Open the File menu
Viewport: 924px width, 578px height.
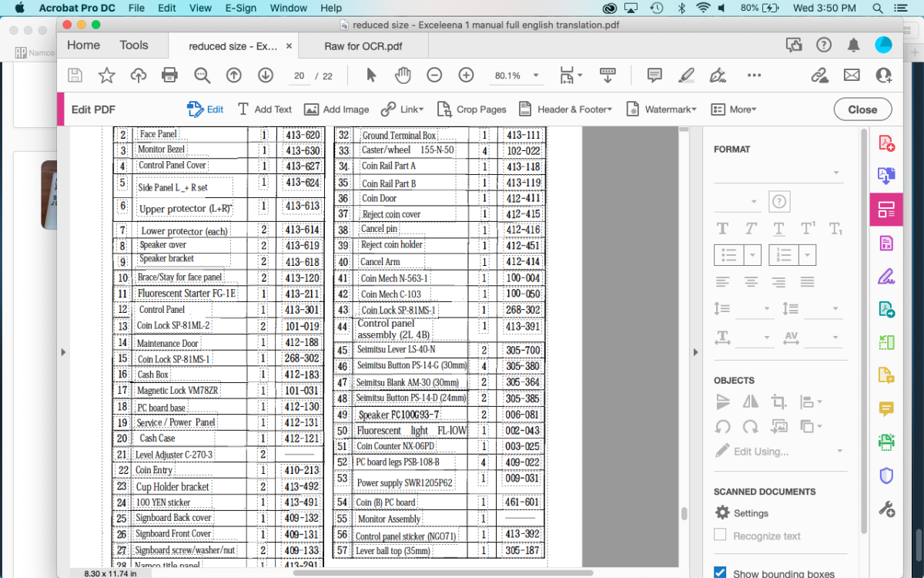coord(136,8)
